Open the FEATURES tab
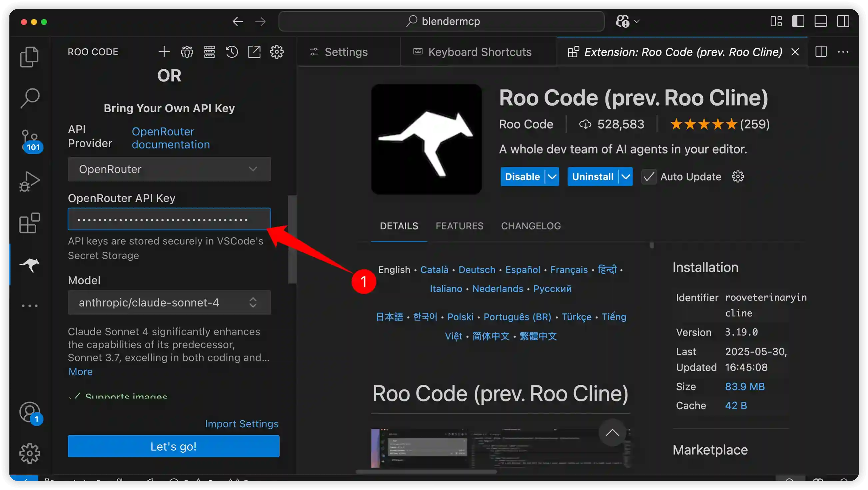The image size is (868, 490). (459, 226)
